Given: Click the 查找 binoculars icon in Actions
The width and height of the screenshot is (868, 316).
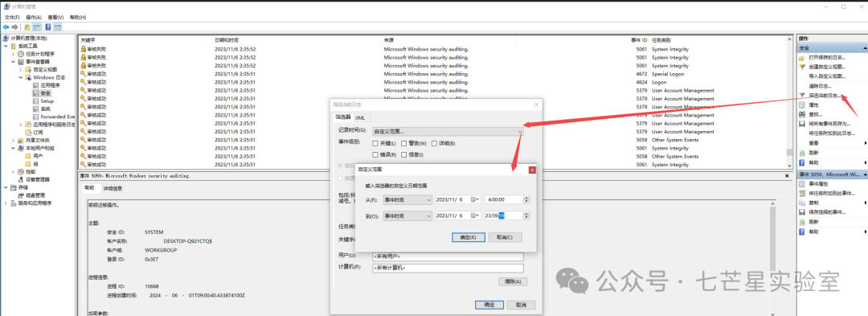Looking at the screenshot, I should [x=802, y=114].
